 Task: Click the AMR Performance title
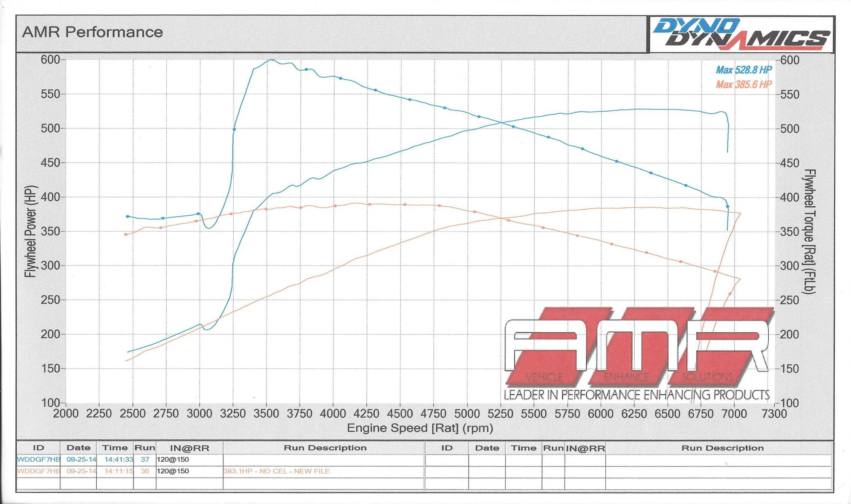93,32
